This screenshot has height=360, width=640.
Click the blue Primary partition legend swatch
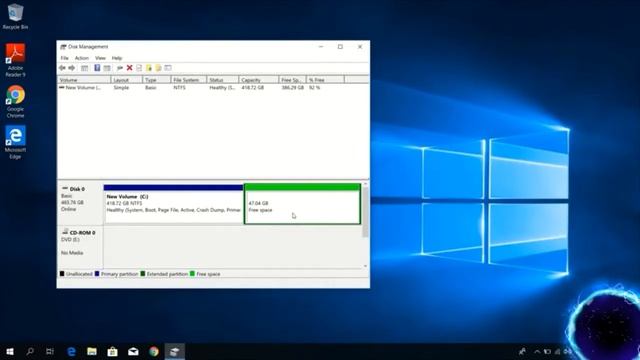(x=97, y=273)
